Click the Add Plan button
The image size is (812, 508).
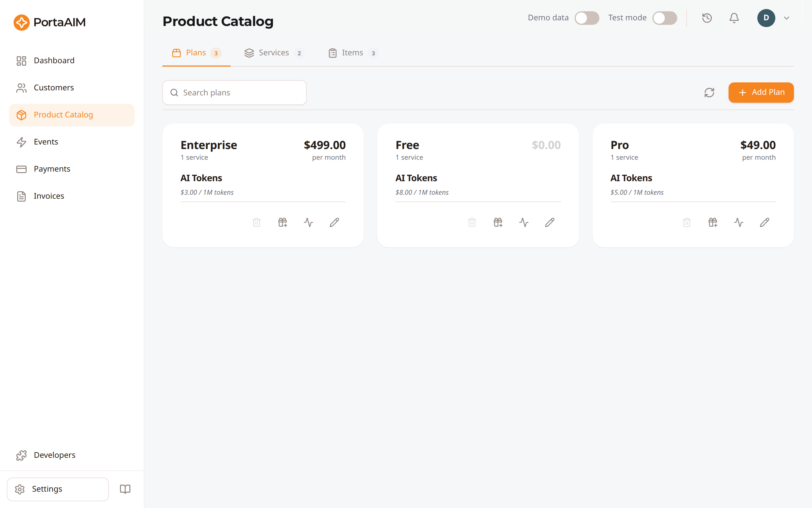pyautogui.click(x=761, y=92)
